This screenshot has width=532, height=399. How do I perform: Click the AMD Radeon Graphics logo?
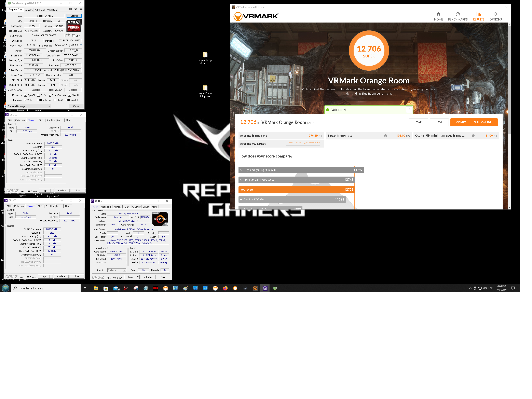pos(74,26)
